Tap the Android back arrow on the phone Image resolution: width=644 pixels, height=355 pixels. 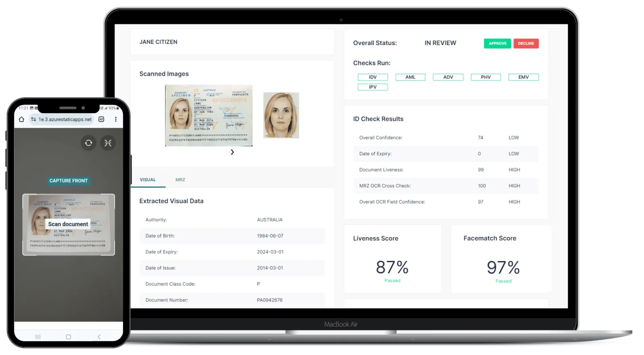[x=99, y=337]
